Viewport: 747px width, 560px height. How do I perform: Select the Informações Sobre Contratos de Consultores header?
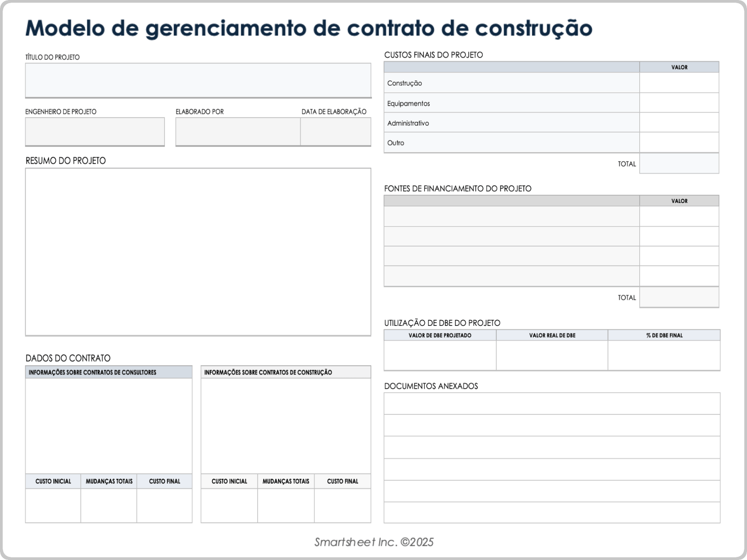(109, 372)
